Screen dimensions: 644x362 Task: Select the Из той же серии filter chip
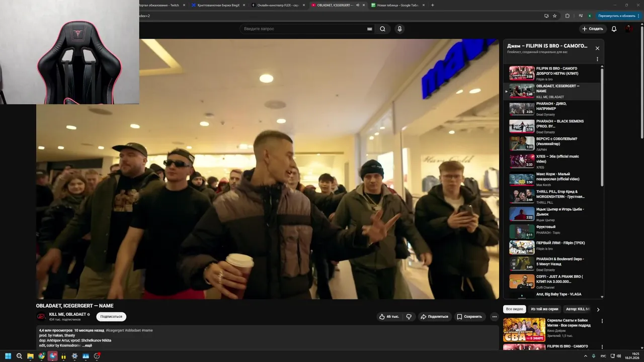click(x=544, y=309)
